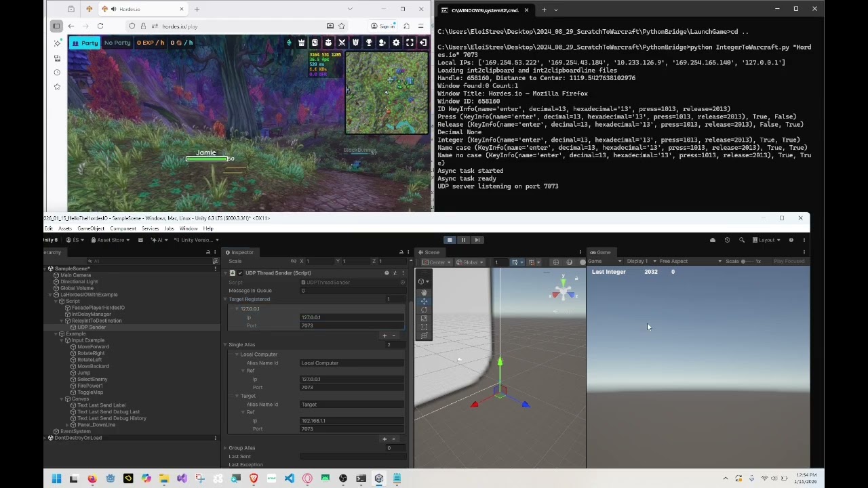Switch to Scene tab
The width and height of the screenshot is (868, 488).
(429, 253)
